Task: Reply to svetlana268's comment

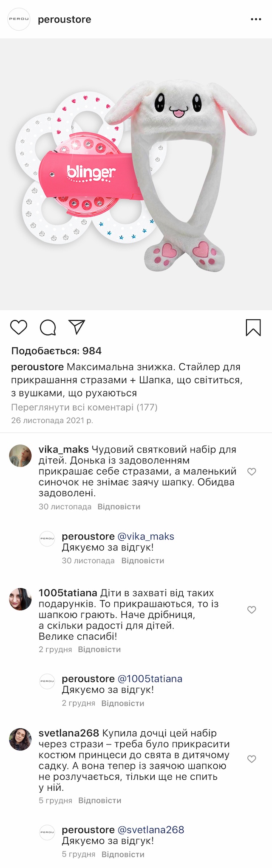Action: (x=100, y=801)
